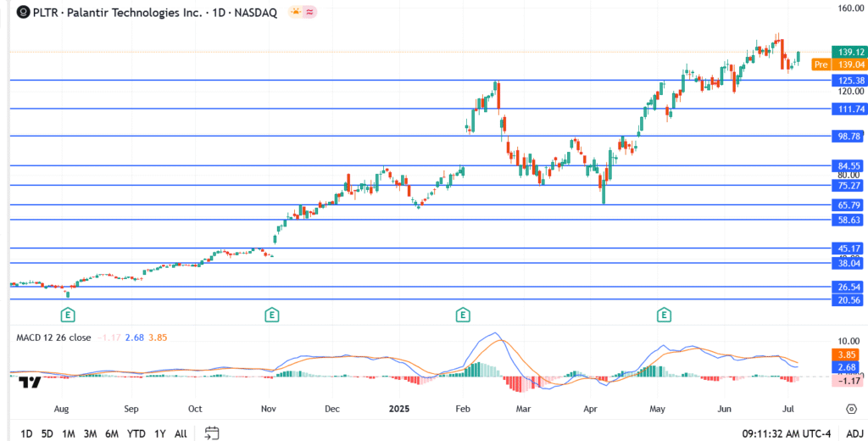This screenshot has height=441, width=868.
Task: Switch to the YTD range
Action: coord(136,433)
